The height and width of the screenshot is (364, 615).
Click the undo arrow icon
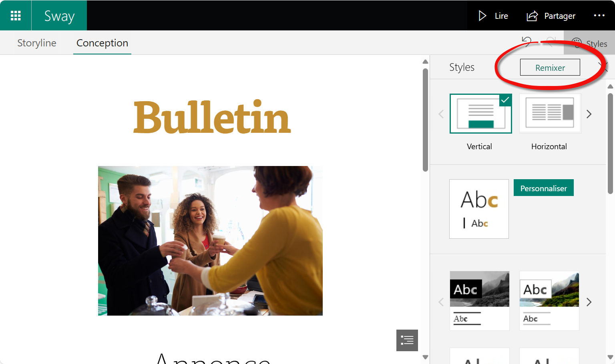[x=527, y=42]
